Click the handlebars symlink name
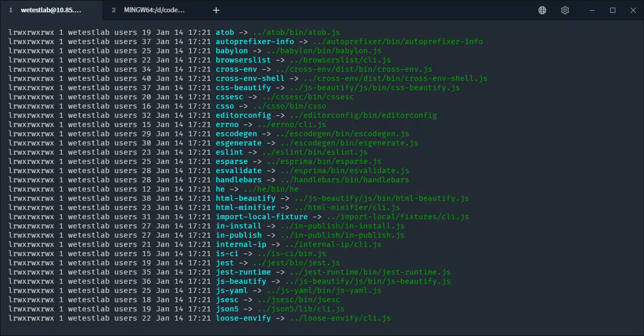Viewport: 644px width, 336px height. pyautogui.click(x=239, y=180)
